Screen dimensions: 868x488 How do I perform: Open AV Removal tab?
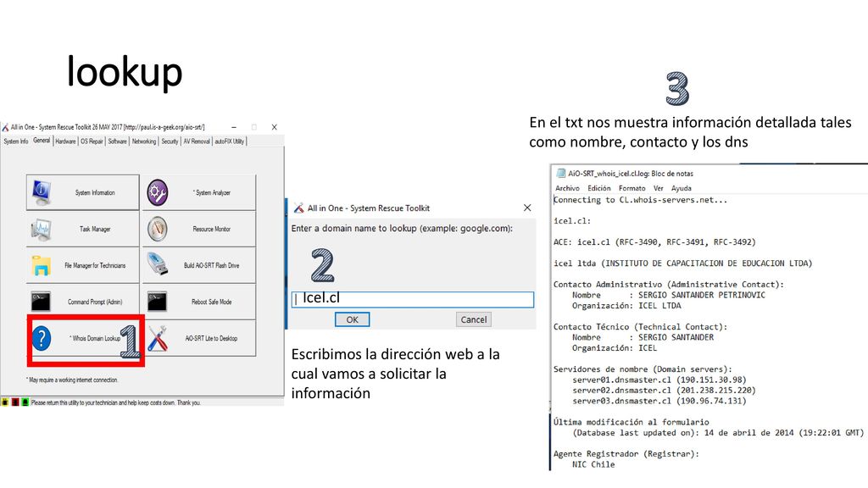click(x=197, y=141)
